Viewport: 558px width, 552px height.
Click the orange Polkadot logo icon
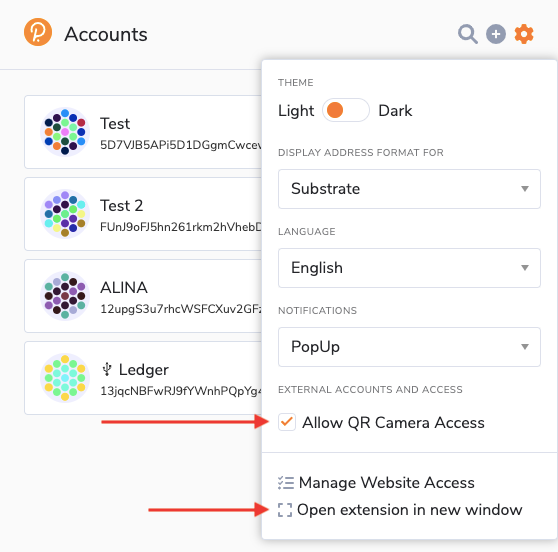click(x=38, y=32)
